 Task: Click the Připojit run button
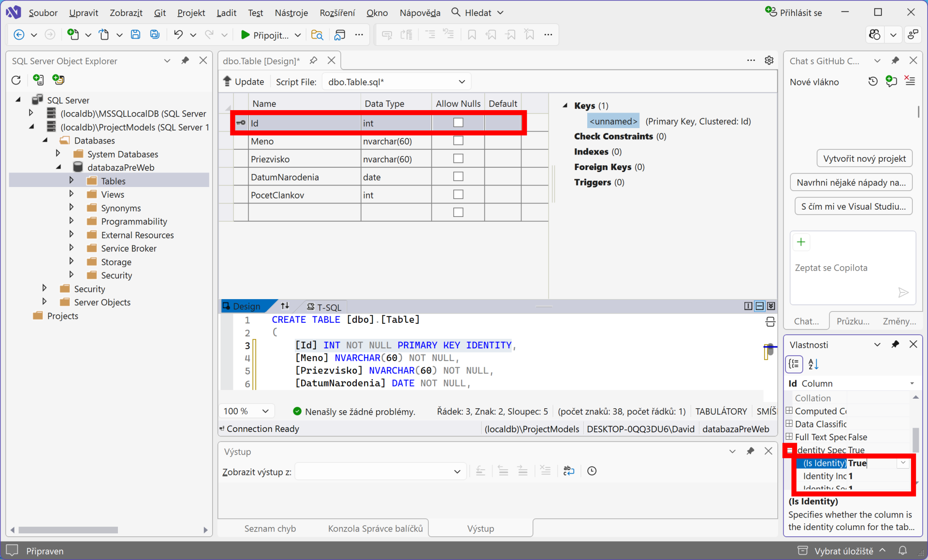265,35
